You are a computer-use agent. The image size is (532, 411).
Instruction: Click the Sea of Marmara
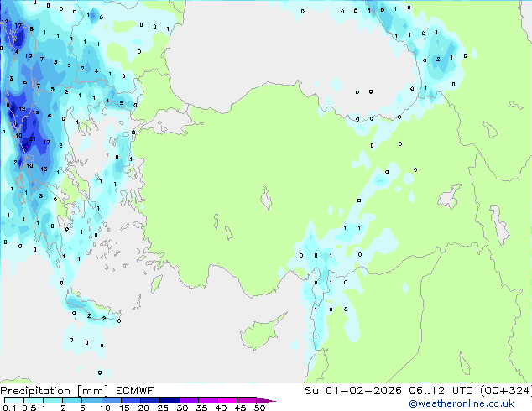pos(174,123)
